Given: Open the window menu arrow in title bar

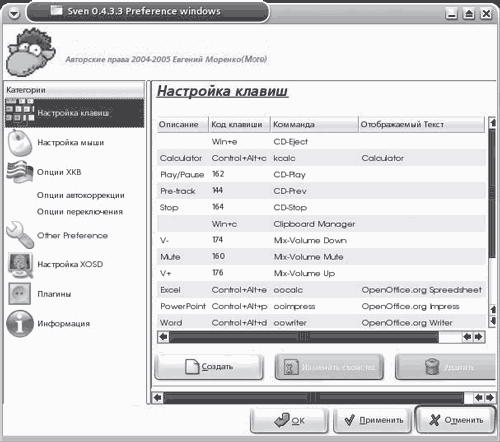Looking at the screenshot, I should coord(14,13).
